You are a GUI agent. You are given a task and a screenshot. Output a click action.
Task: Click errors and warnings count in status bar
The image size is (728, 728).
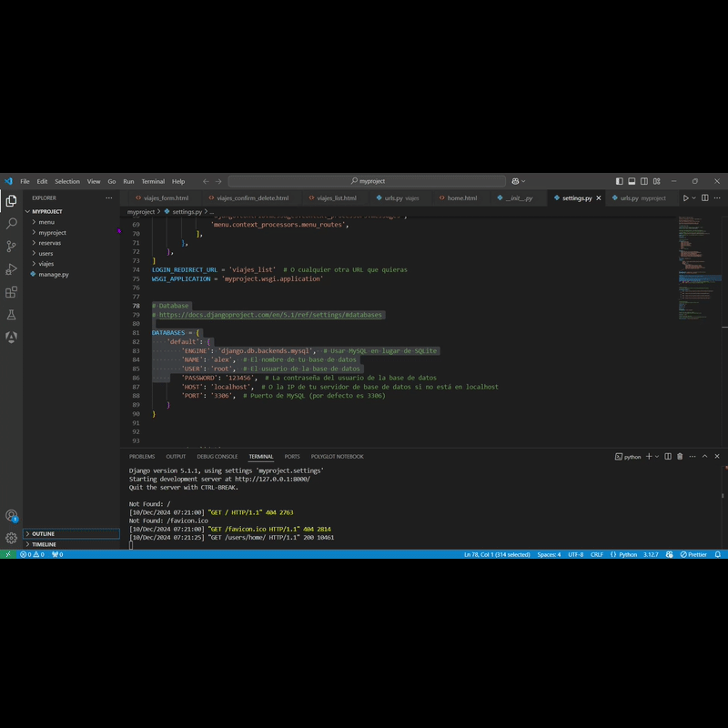32,554
